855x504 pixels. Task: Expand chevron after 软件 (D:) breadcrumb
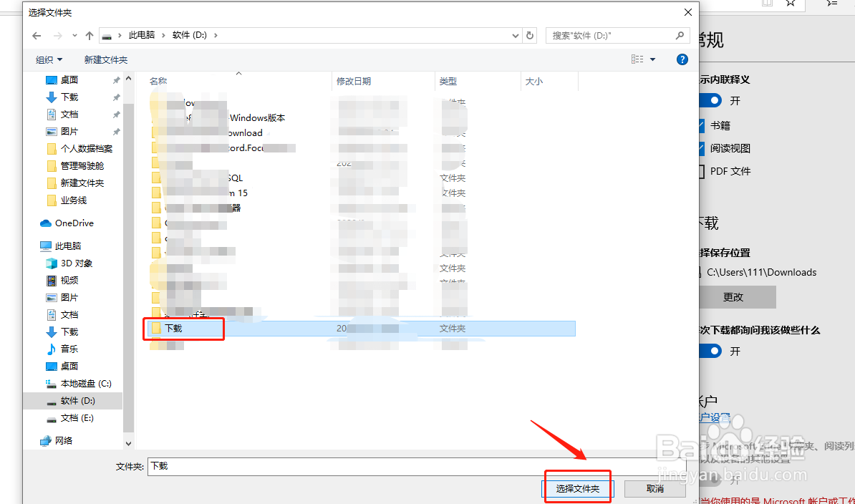click(216, 35)
